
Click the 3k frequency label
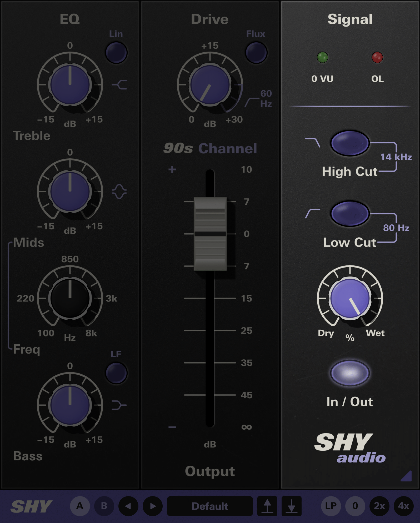click(x=112, y=299)
